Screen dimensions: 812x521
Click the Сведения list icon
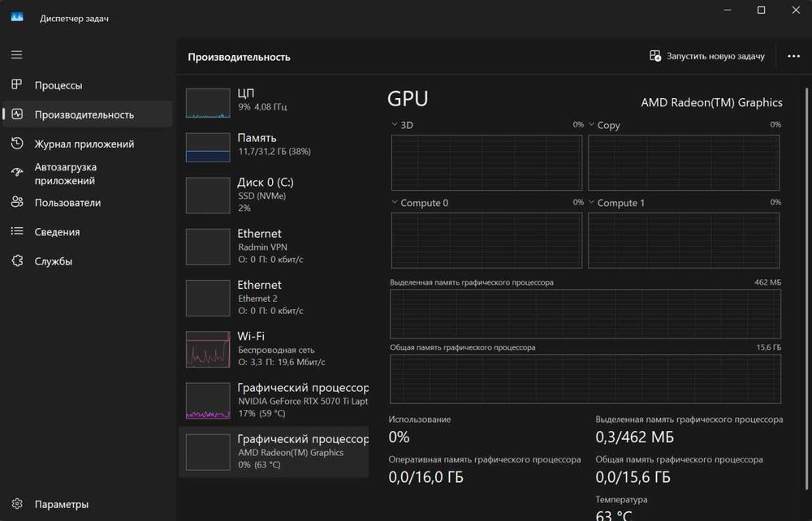[17, 231]
